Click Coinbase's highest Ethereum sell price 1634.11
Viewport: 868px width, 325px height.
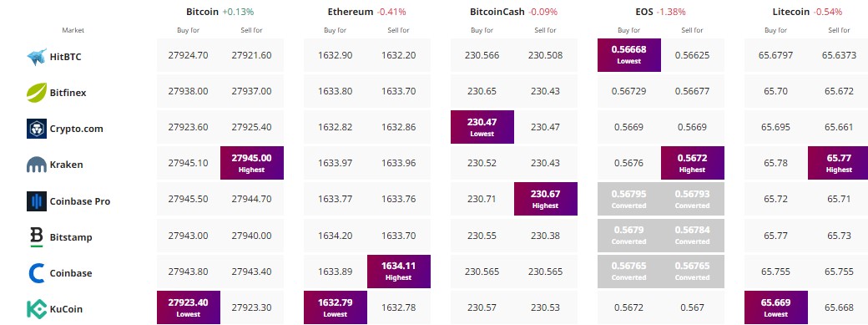click(399, 272)
